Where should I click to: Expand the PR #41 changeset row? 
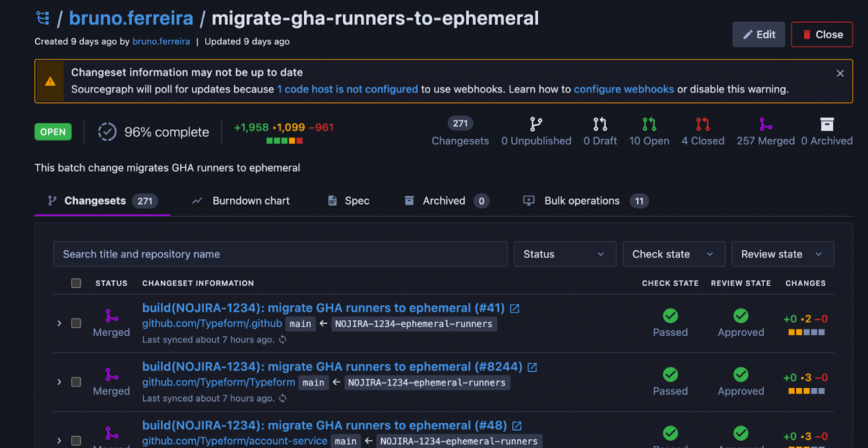pos(60,323)
